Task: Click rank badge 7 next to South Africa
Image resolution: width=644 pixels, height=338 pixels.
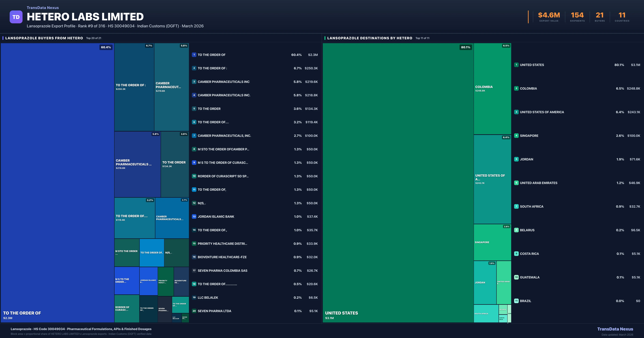Action: [516, 207]
